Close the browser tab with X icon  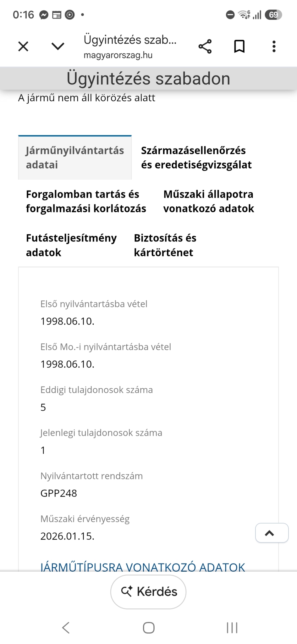point(23,47)
